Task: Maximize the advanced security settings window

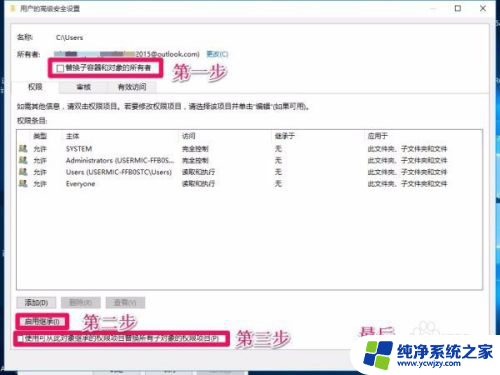Action: (x=458, y=8)
